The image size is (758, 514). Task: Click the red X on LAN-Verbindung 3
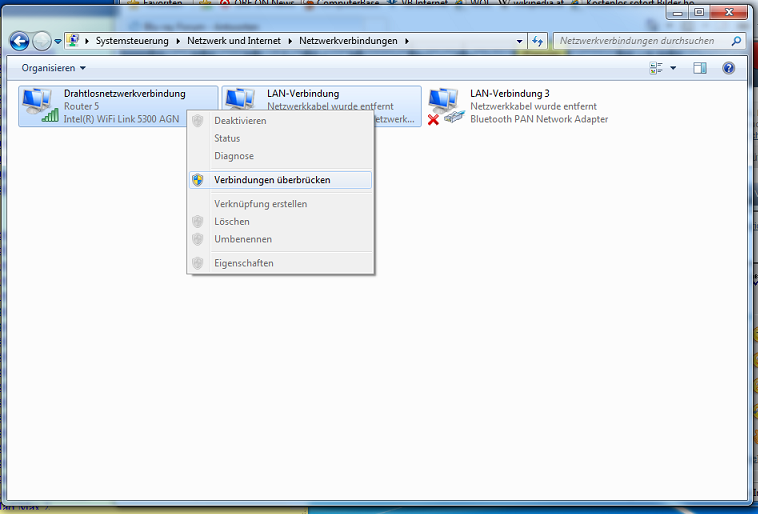[x=433, y=119]
